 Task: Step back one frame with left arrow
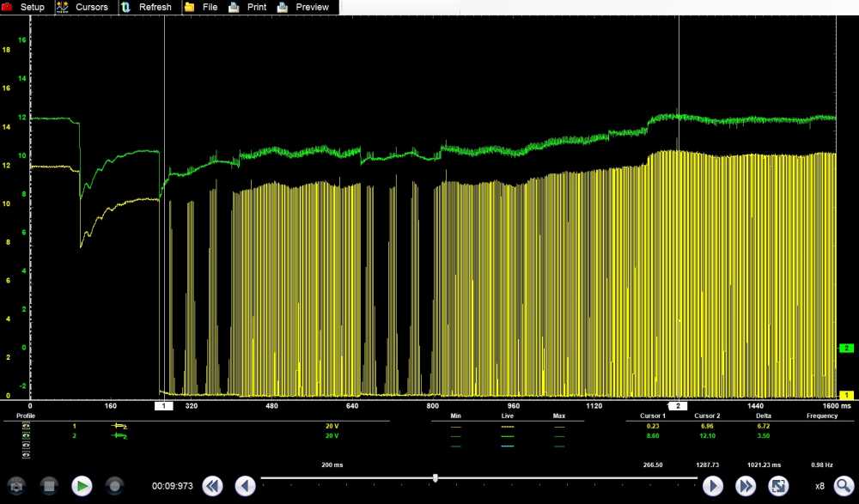[245, 486]
